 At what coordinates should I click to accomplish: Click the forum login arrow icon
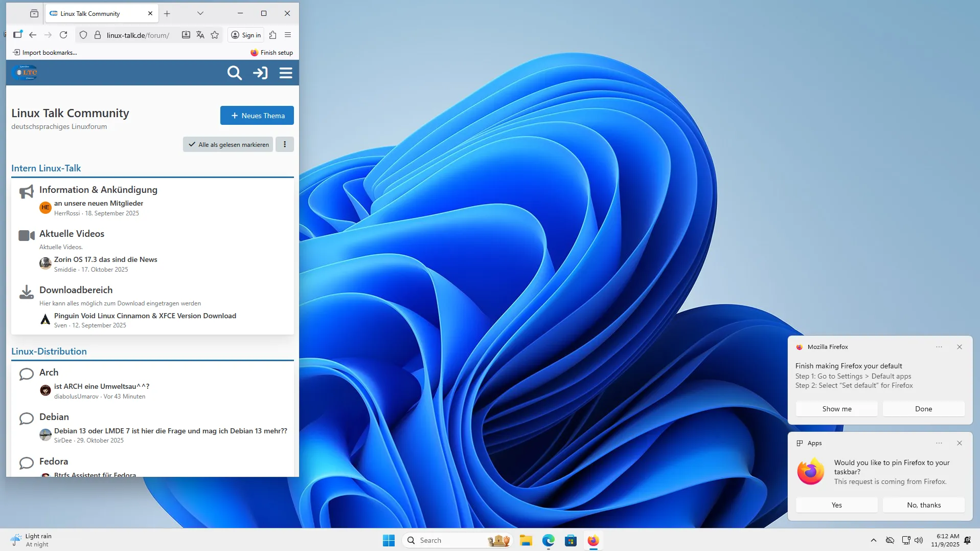point(260,73)
